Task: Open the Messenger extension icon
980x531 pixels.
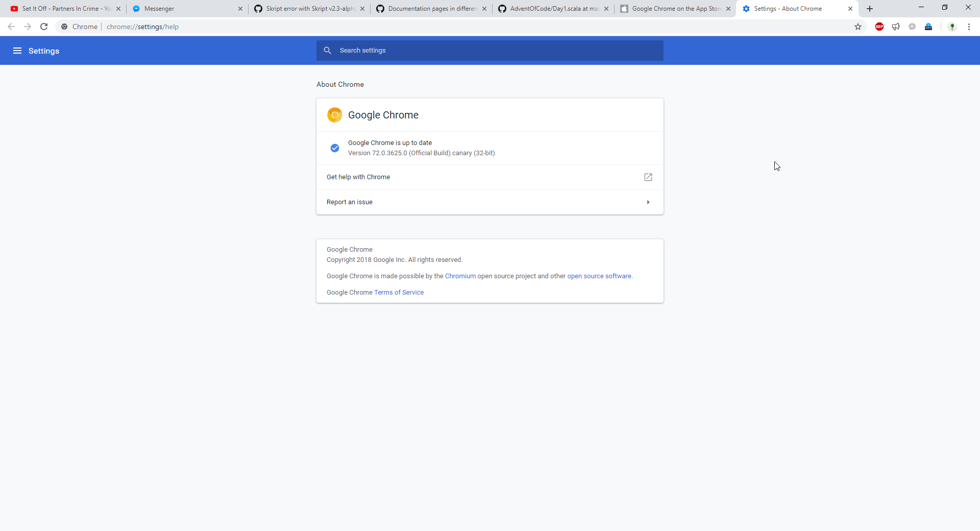Action: [912, 27]
